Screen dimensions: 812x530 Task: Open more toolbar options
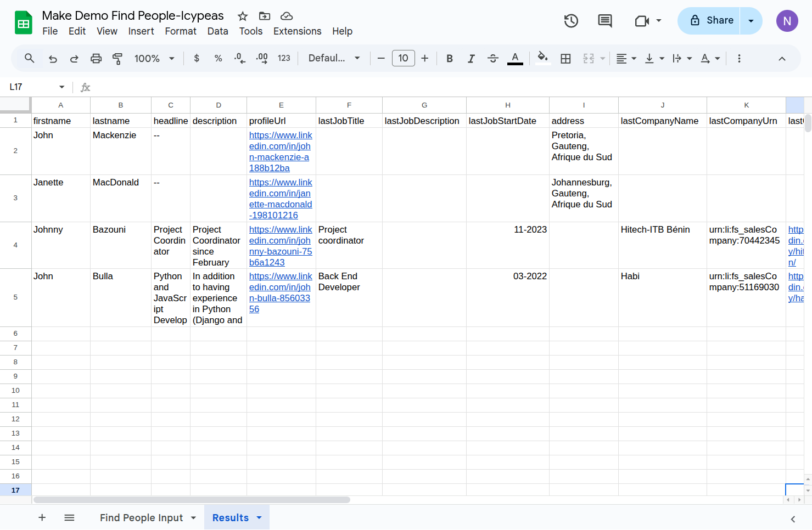coord(739,58)
